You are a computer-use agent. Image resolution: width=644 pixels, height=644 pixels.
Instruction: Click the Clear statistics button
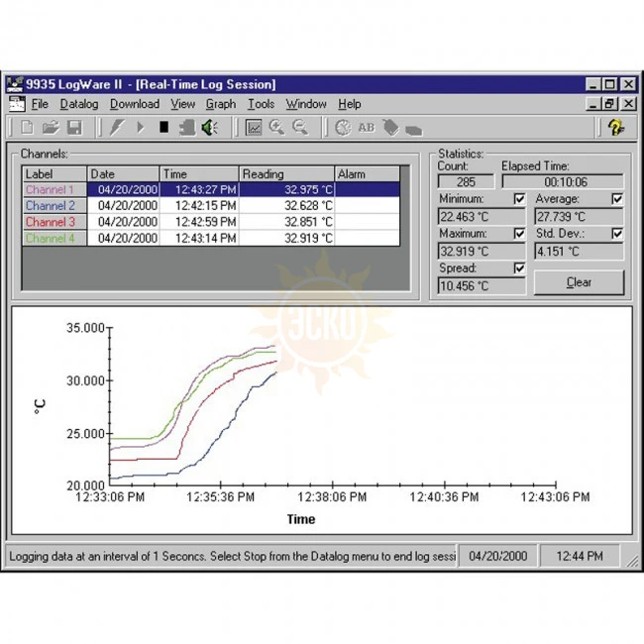click(x=579, y=282)
